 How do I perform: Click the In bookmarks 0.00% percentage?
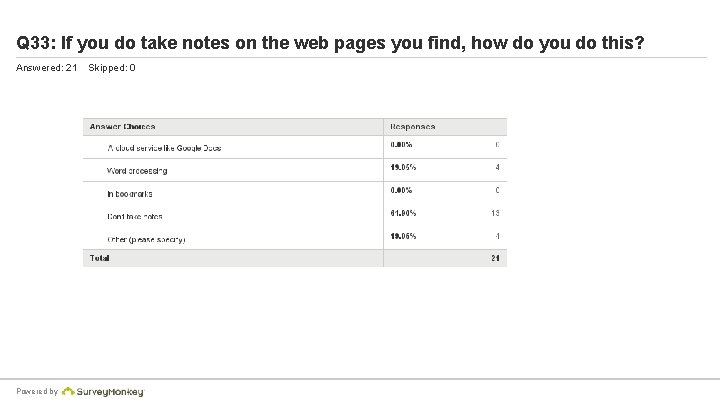point(402,190)
